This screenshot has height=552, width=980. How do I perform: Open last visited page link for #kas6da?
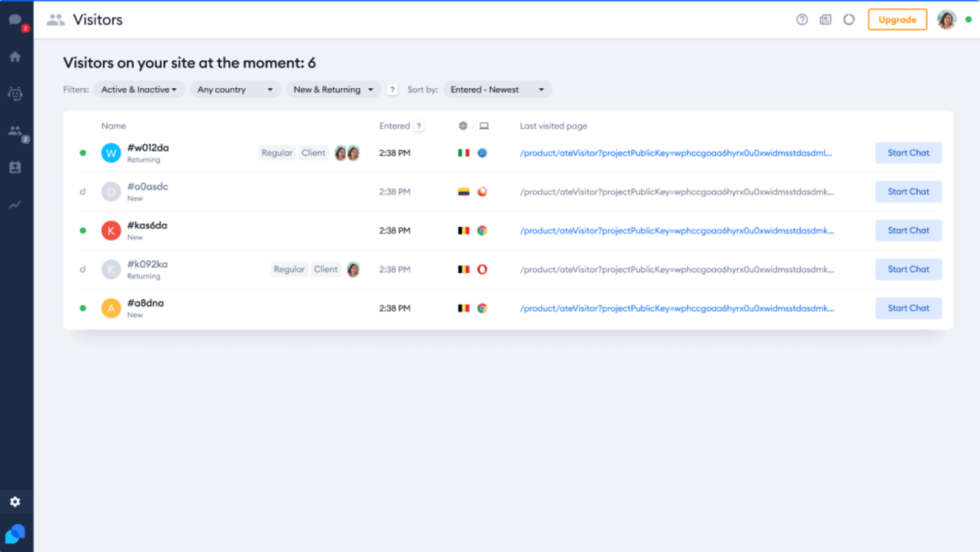(x=677, y=230)
